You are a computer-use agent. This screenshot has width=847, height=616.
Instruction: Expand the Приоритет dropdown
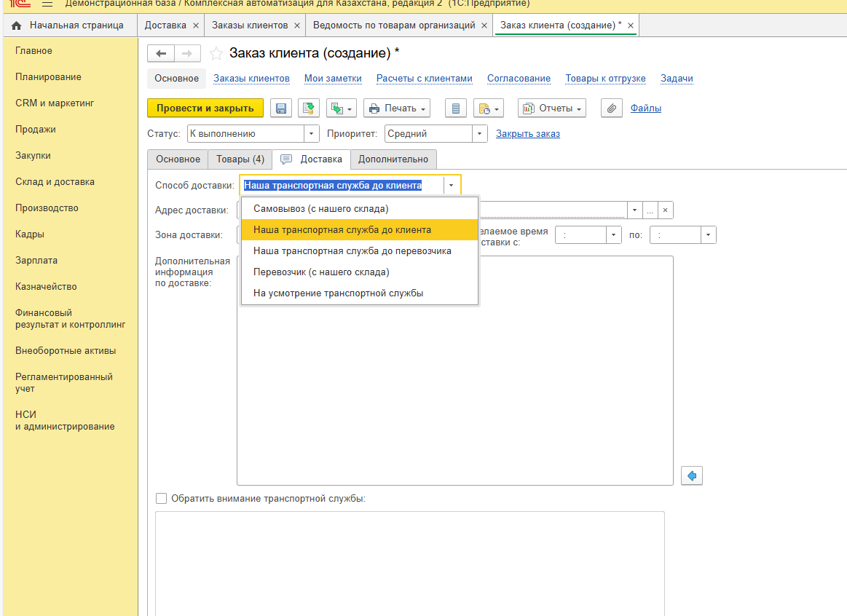pyautogui.click(x=479, y=134)
